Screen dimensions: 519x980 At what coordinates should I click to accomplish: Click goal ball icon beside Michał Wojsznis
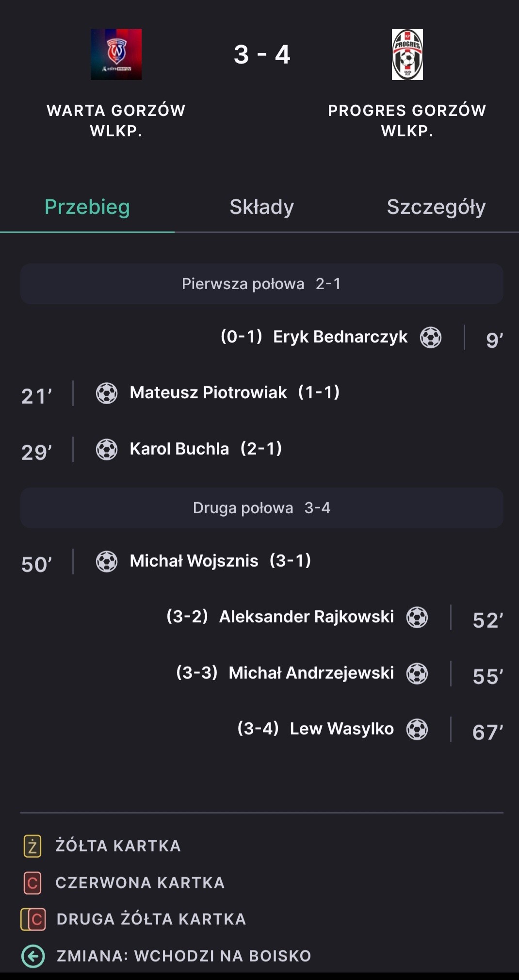(107, 561)
